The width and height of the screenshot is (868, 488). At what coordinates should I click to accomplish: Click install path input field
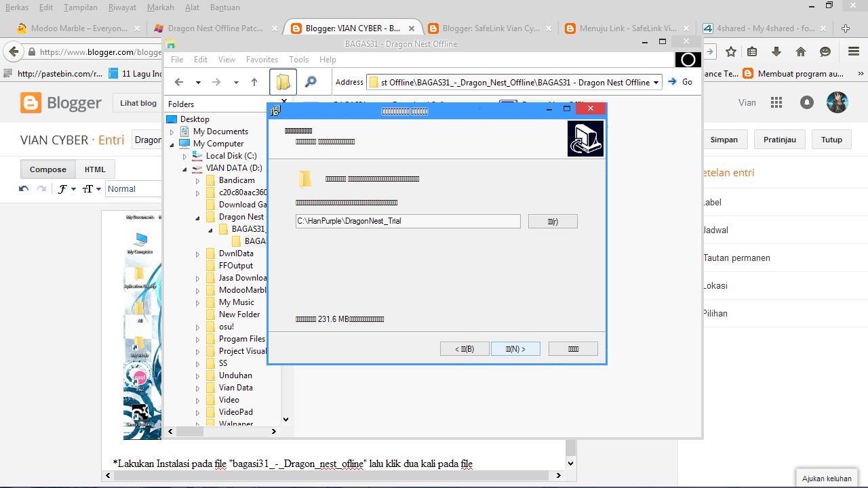408,221
